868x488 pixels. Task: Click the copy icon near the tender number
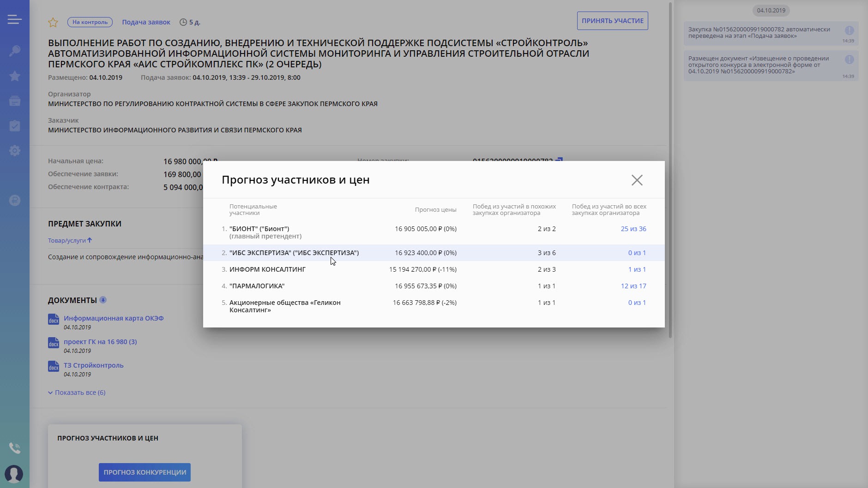coord(559,160)
